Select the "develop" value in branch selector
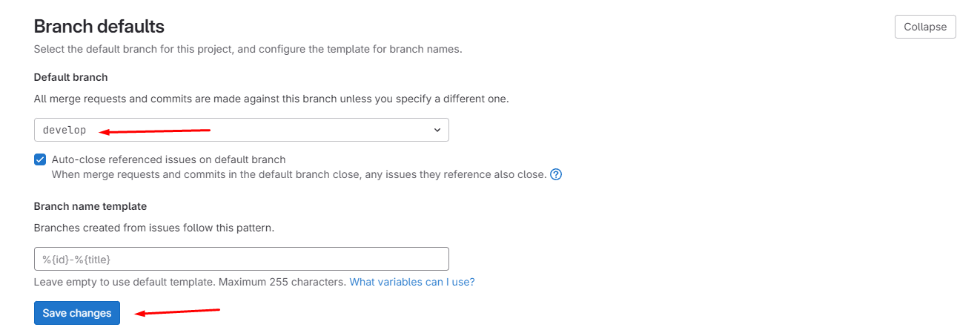Screen dimensions: 980x333 point(64,131)
